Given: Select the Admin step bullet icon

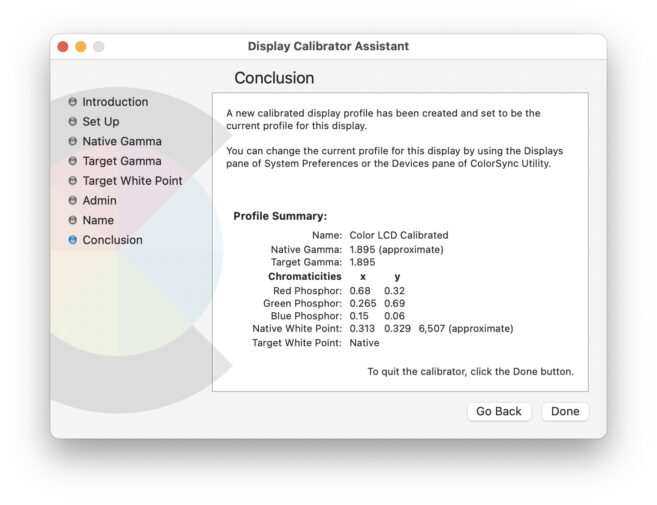Looking at the screenshot, I should tap(73, 200).
